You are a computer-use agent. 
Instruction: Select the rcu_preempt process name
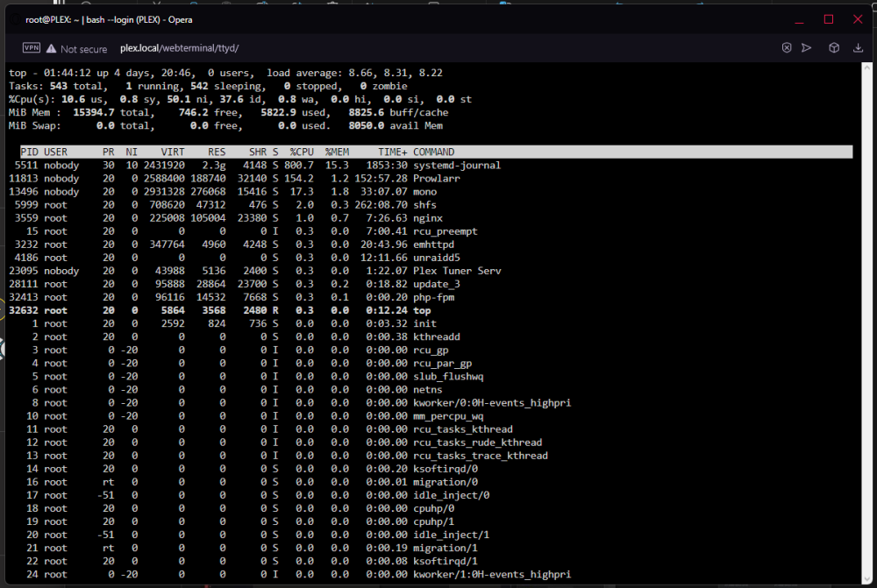click(446, 231)
